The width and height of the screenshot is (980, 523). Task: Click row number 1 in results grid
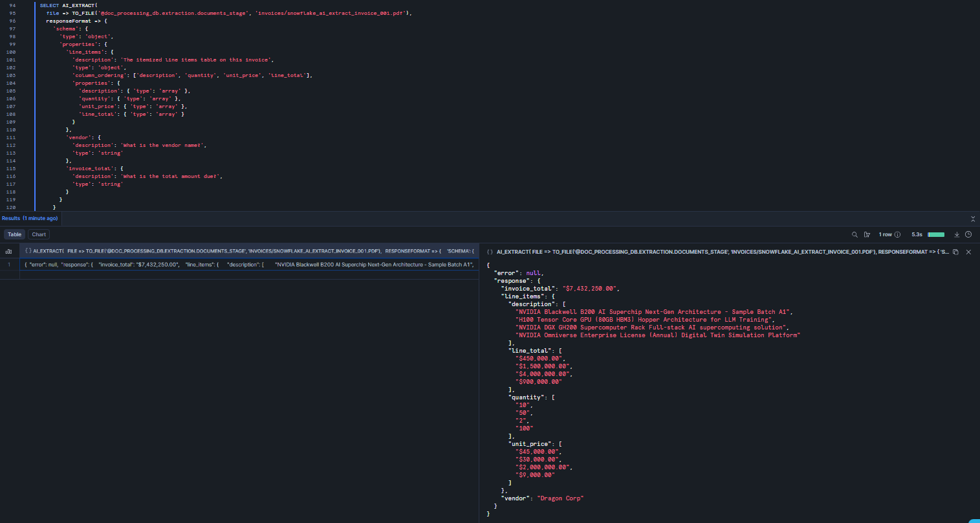[9, 265]
